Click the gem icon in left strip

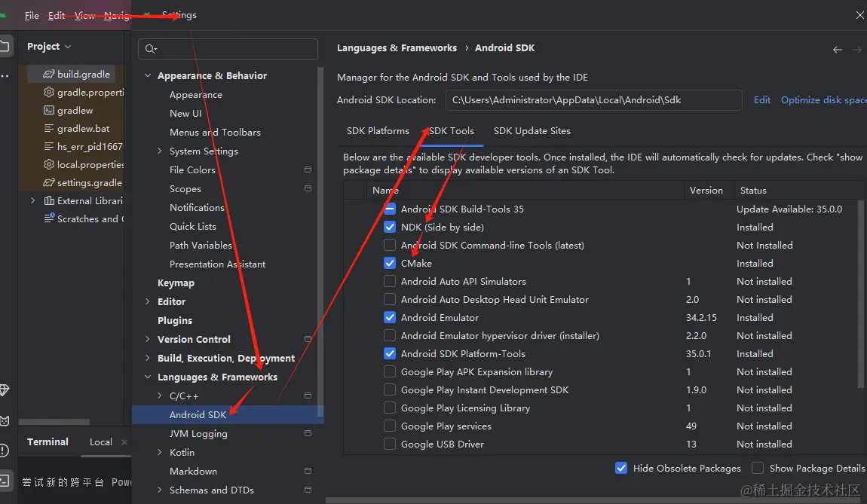[x=5, y=390]
